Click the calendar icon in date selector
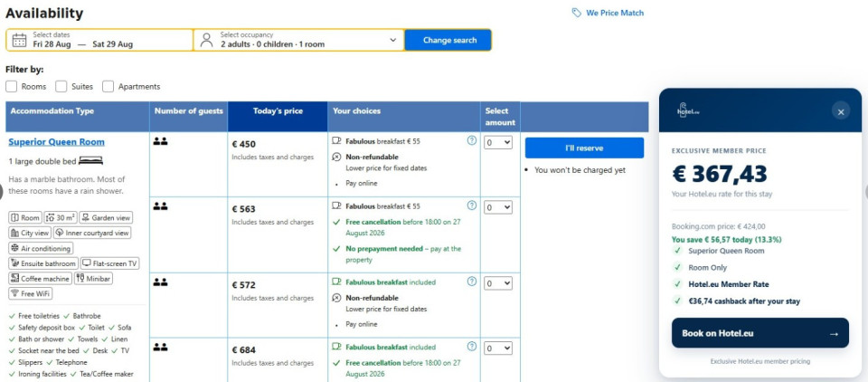Viewport: 868px width, 382px height. (x=19, y=40)
